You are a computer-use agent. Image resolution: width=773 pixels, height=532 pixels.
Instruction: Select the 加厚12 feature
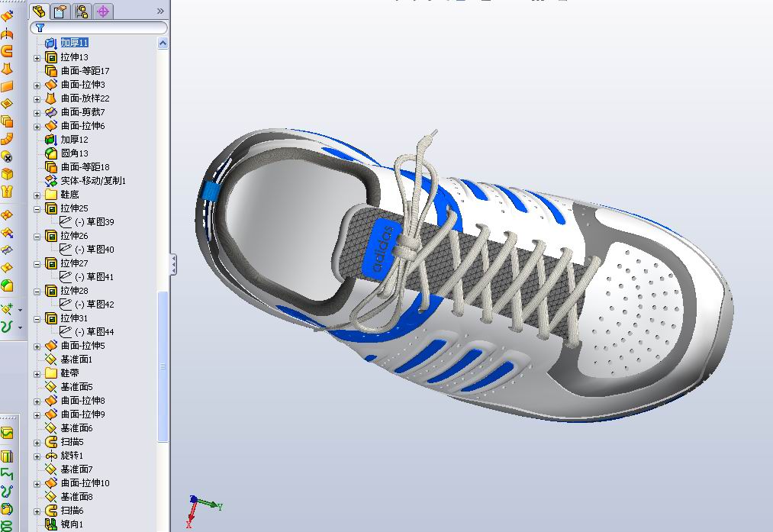click(75, 140)
